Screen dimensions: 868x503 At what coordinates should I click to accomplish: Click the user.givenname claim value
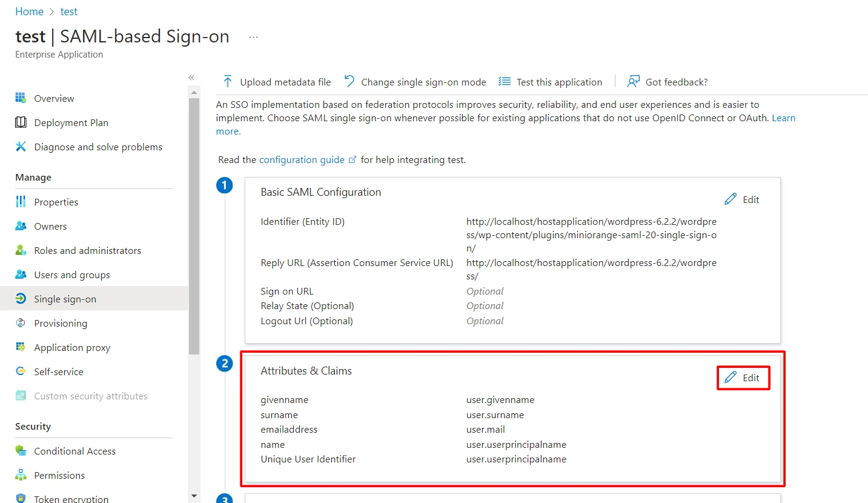[x=500, y=400]
